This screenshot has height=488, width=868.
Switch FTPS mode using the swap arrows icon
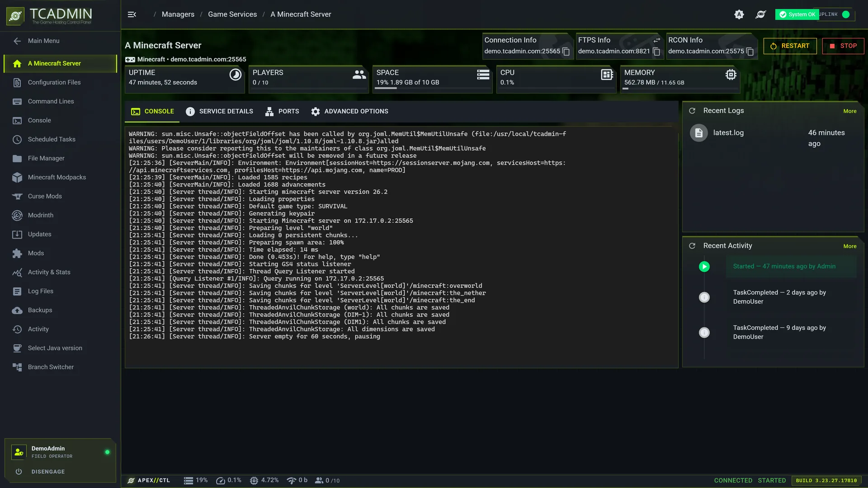pos(657,40)
